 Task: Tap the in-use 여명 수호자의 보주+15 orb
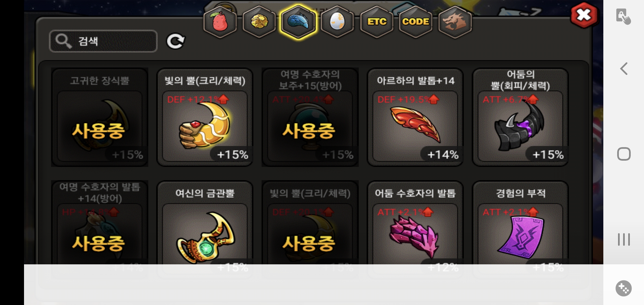pyautogui.click(x=310, y=117)
